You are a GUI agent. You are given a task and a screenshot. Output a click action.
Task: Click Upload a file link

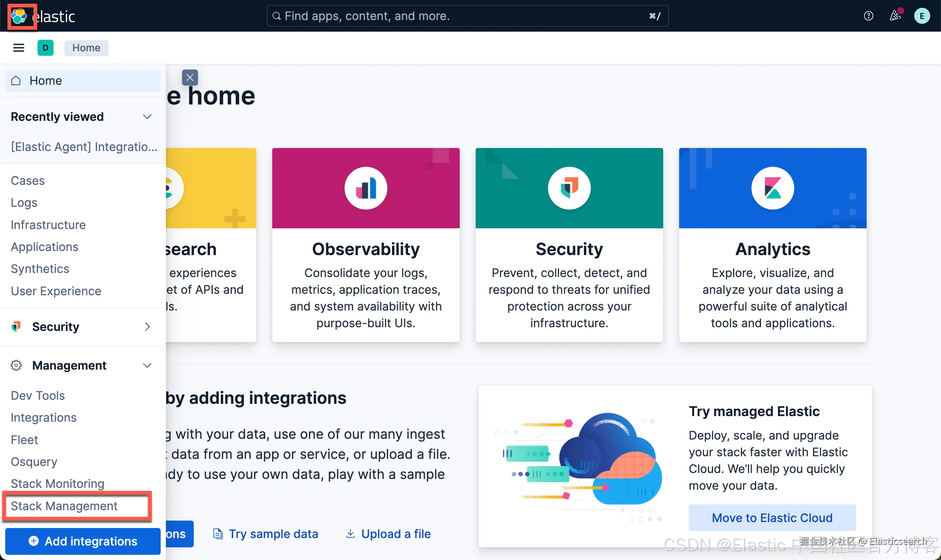396,534
